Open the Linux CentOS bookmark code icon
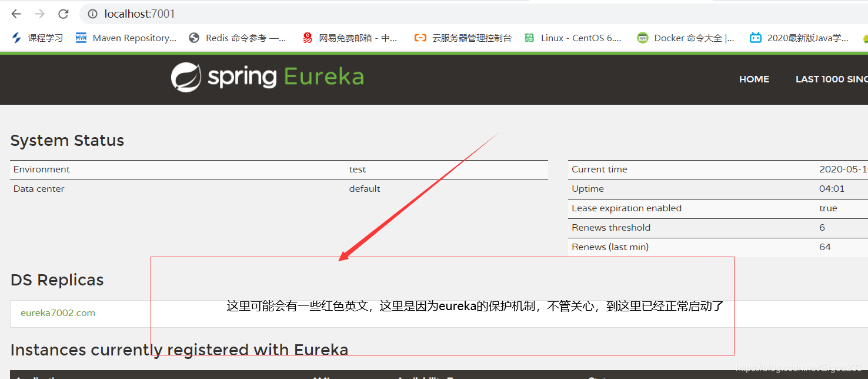 (529, 37)
